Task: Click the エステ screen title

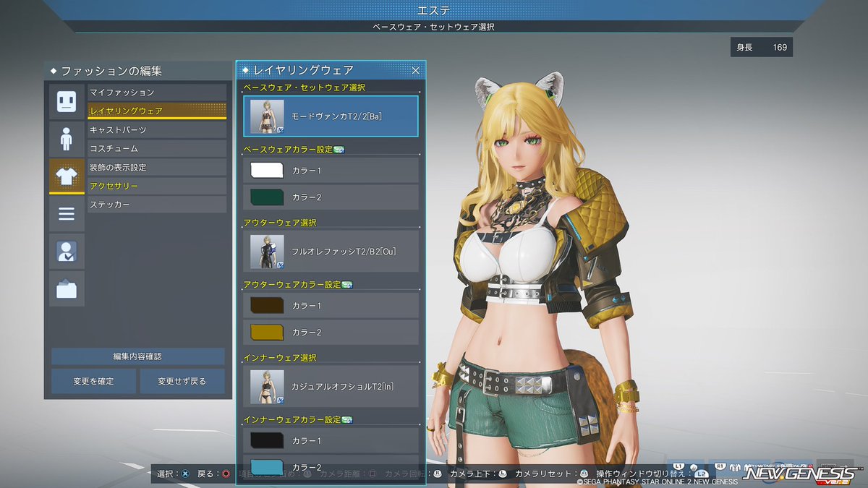Action: (433, 10)
